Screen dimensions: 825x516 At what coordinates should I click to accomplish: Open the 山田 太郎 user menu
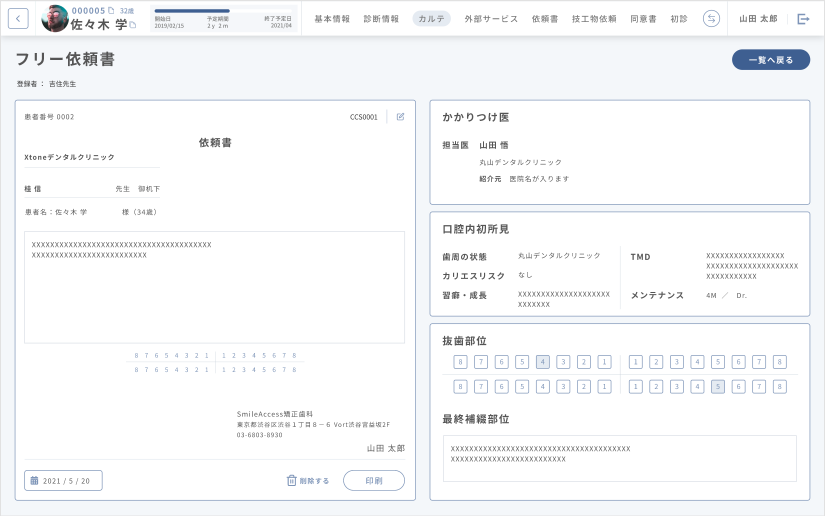[757, 19]
